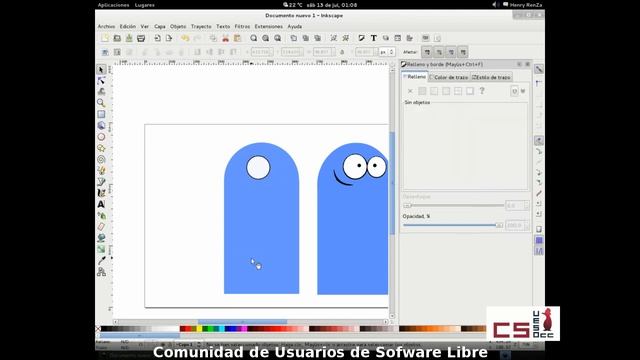Click the Flat color fill button
Viewport: 640px width, 360px height.
[422, 91]
